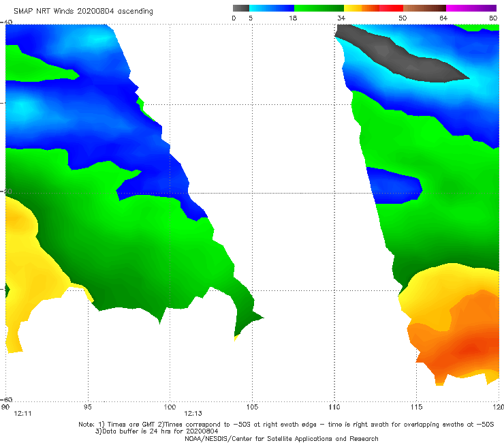Click the latitude label '-60'
The image size is (504, 443).
pos(6,399)
